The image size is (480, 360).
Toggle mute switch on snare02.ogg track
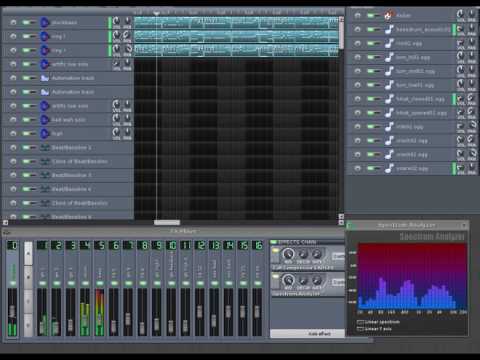[373, 169]
